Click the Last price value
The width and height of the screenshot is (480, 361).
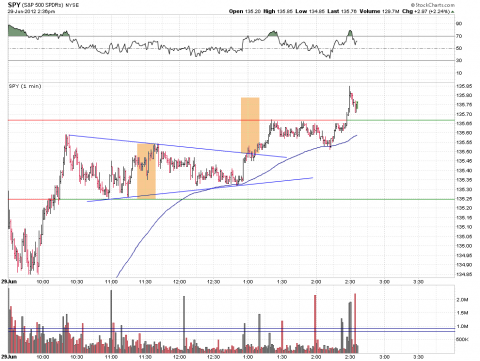point(349,11)
